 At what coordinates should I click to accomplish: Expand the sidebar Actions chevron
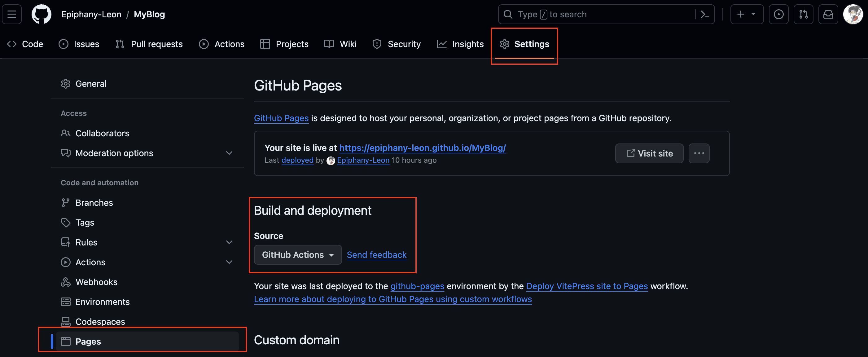(x=229, y=262)
